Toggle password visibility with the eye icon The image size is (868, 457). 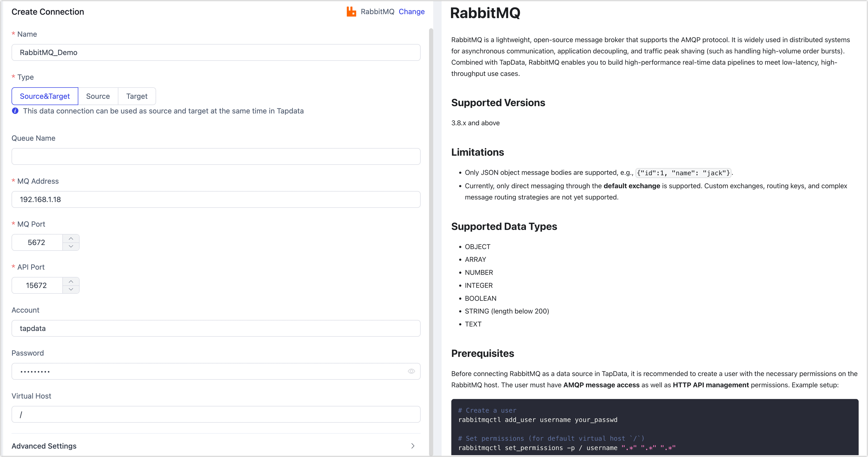click(x=411, y=371)
